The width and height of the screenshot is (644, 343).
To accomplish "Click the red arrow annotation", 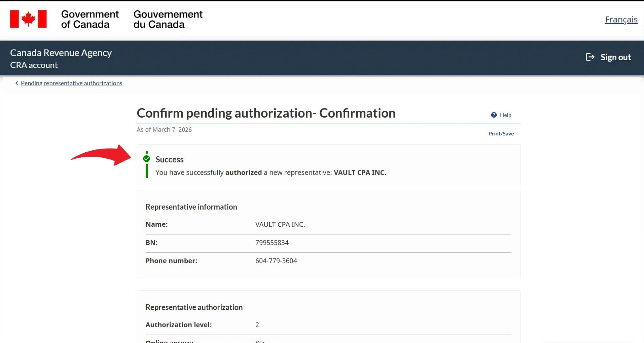I will tap(101, 155).
